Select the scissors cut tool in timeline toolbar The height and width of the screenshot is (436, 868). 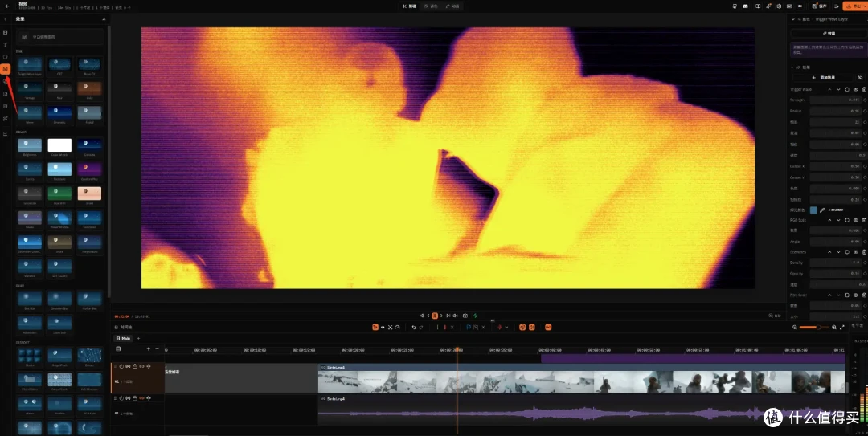click(390, 327)
